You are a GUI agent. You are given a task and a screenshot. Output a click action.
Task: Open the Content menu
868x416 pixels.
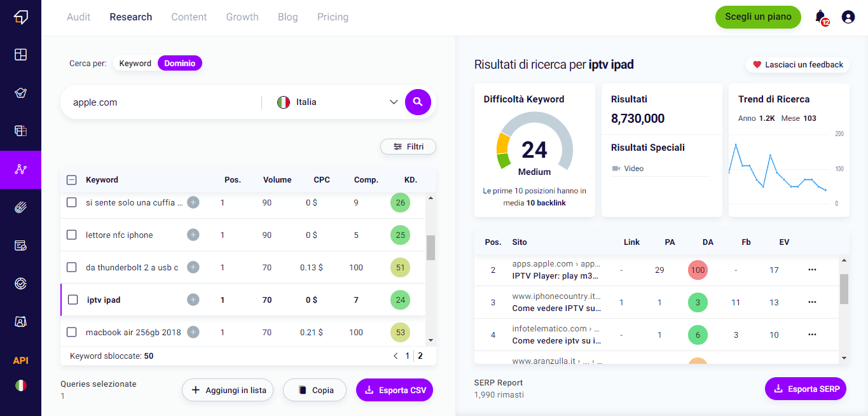pyautogui.click(x=189, y=17)
